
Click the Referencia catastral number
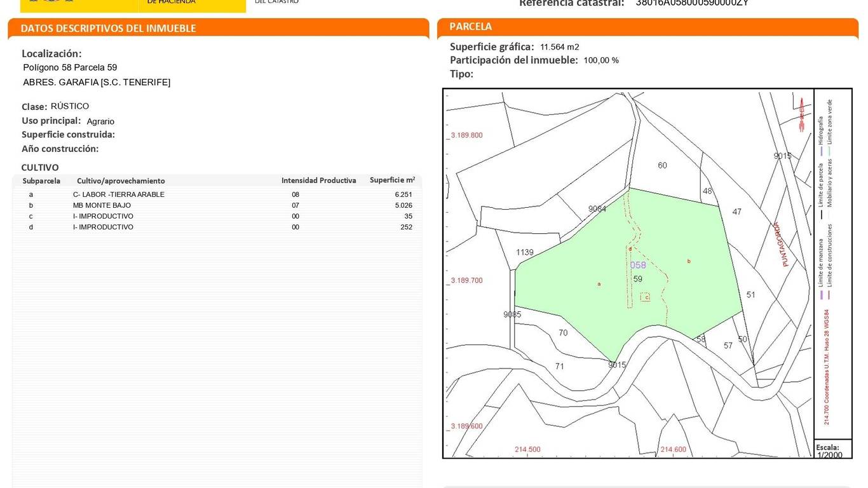point(691,3)
